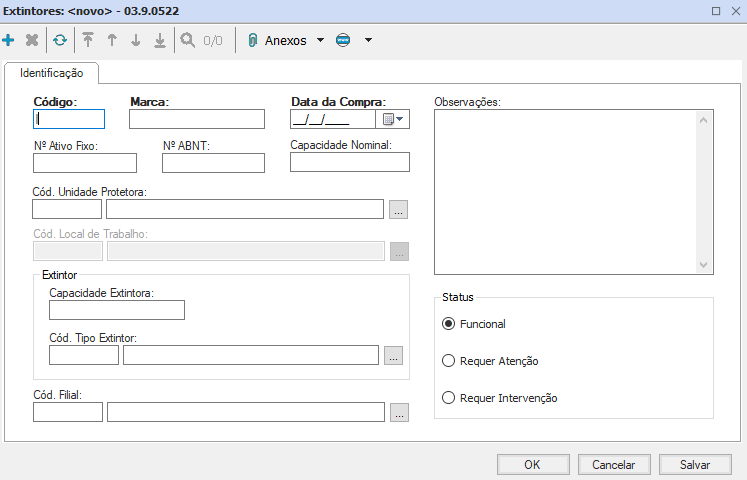The image size is (747, 480).
Task: Click the delete record X icon
Action: point(32,41)
